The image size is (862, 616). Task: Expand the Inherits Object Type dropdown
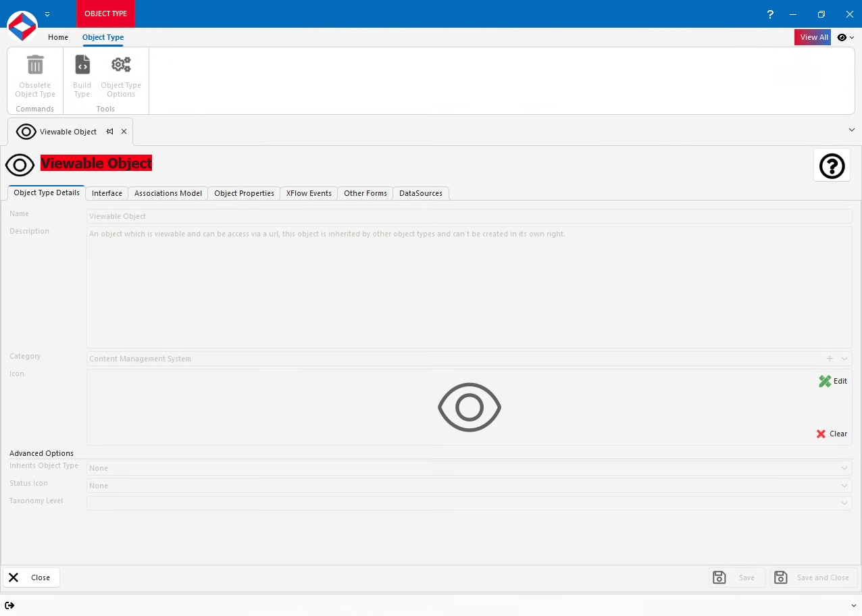pyautogui.click(x=844, y=467)
